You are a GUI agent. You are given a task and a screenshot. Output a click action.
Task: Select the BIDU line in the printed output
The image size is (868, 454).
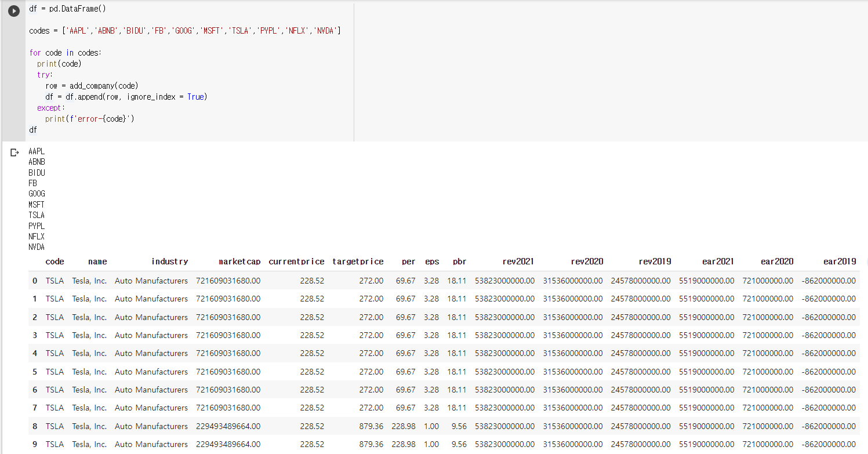point(37,173)
